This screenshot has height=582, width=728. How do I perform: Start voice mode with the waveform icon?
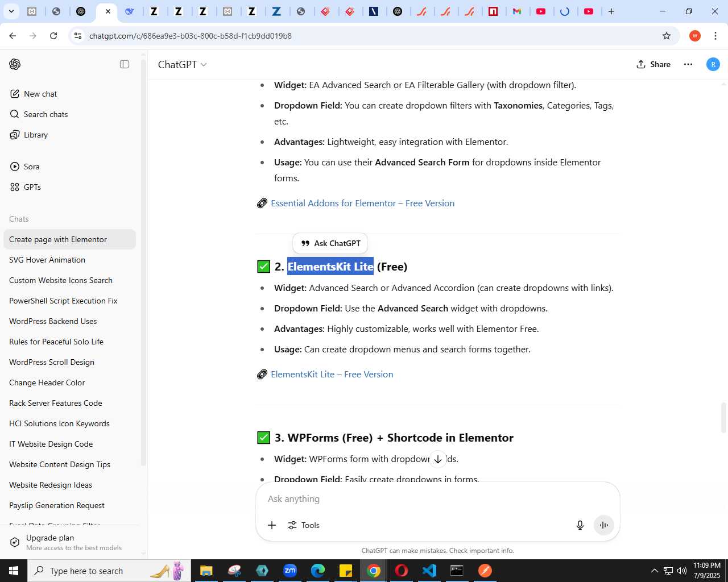[604, 525]
